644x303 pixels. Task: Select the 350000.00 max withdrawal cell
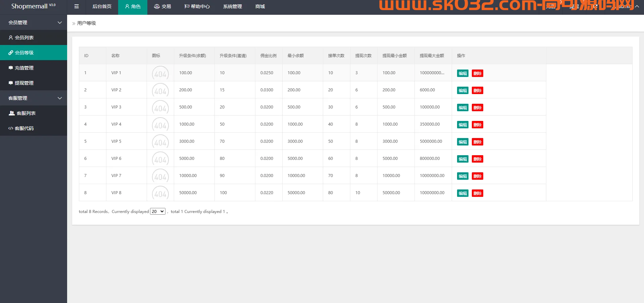433,124
